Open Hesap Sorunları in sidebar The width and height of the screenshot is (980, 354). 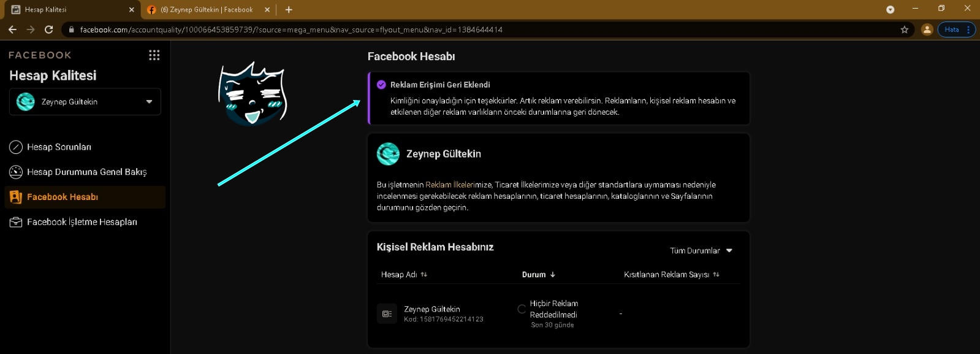point(59,147)
